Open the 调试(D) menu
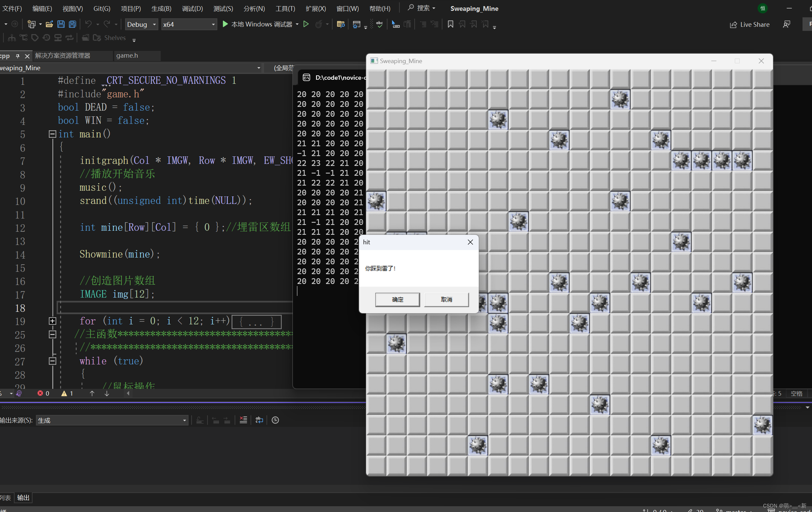Screen dimensions: 812x512 tap(192, 8)
